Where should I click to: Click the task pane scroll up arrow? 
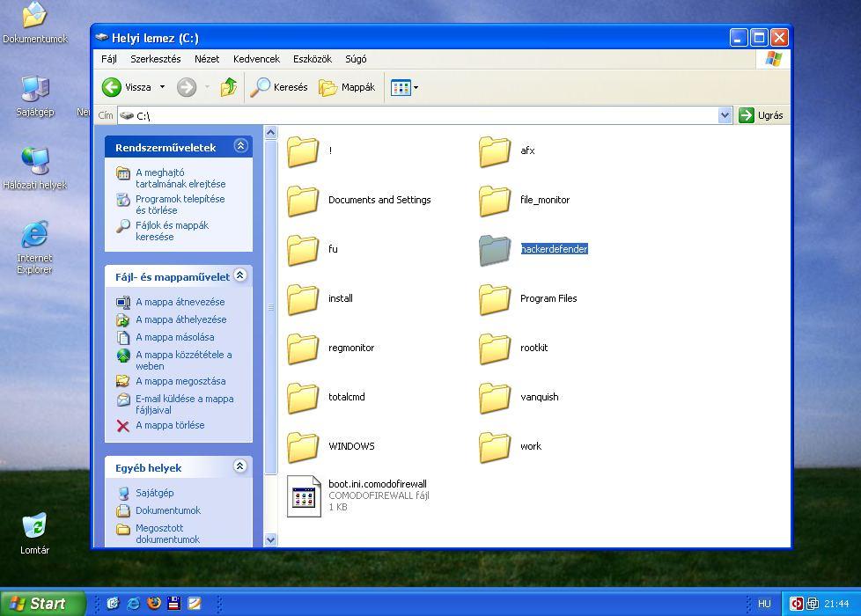[x=270, y=132]
